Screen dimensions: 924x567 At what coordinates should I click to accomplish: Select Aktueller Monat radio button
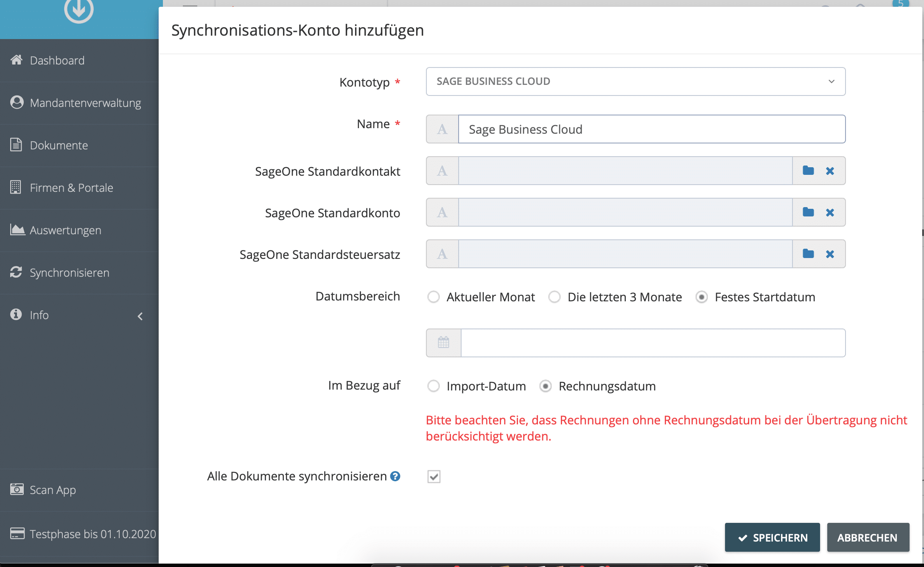[433, 297]
